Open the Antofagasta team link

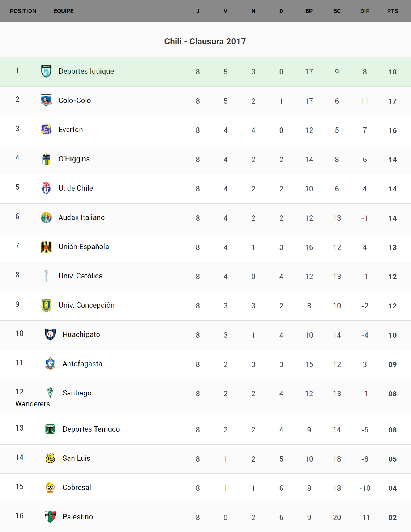82,364
